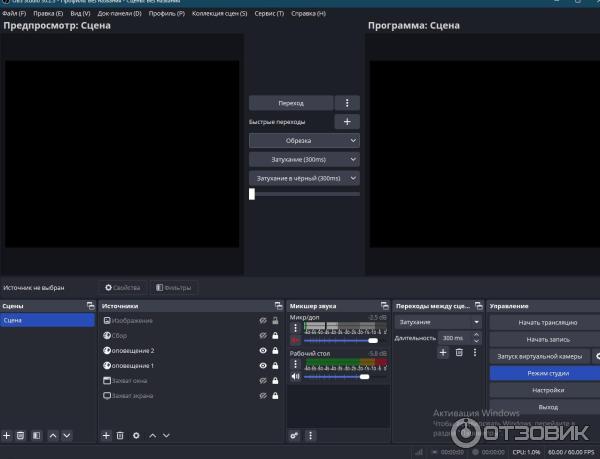The width and height of the screenshot is (600, 459).
Task: Toggle lock on Изображение source
Action: [275, 321]
